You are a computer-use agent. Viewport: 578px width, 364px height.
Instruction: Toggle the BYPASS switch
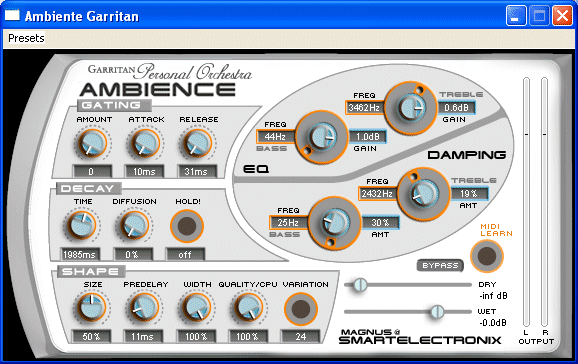coord(440,266)
